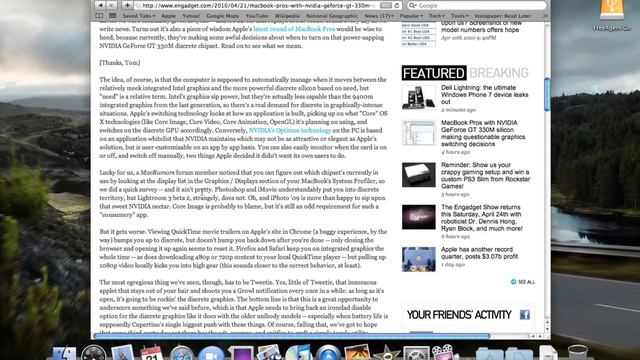
Task: Open the Show All Bookmarks book icon
Action: [99, 16]
